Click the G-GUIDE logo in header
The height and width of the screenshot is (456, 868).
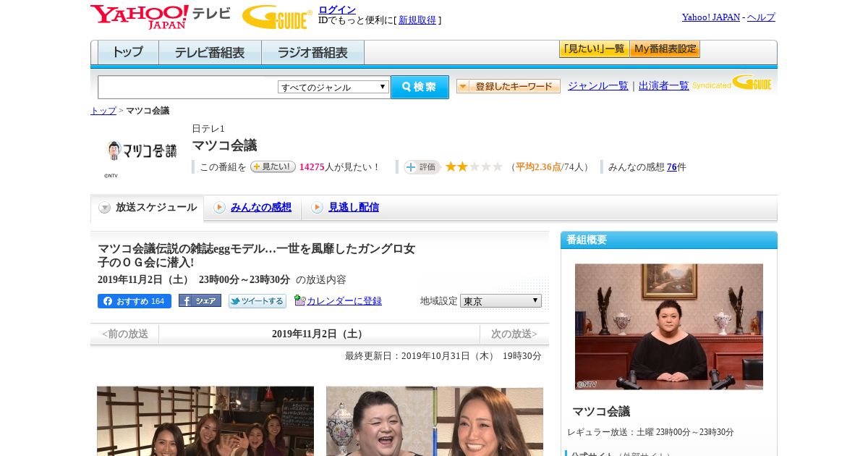[x=277, y=17]
